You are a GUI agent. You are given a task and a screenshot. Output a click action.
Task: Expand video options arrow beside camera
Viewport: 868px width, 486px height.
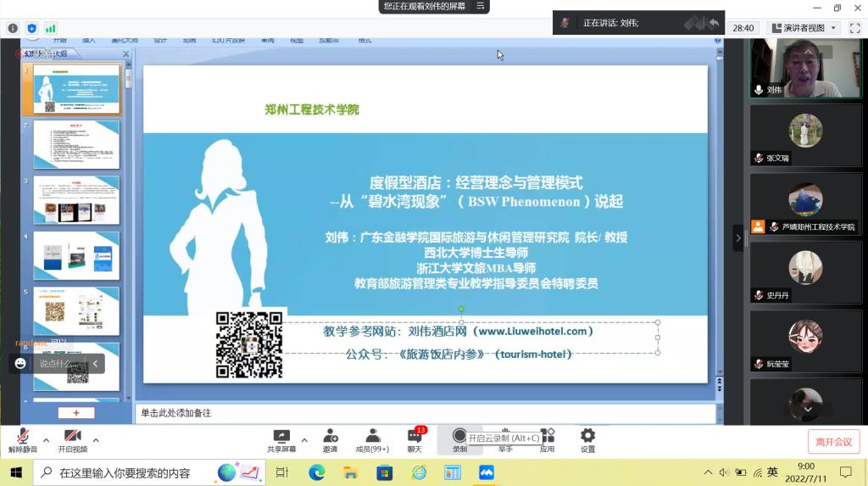pos(96,440)
